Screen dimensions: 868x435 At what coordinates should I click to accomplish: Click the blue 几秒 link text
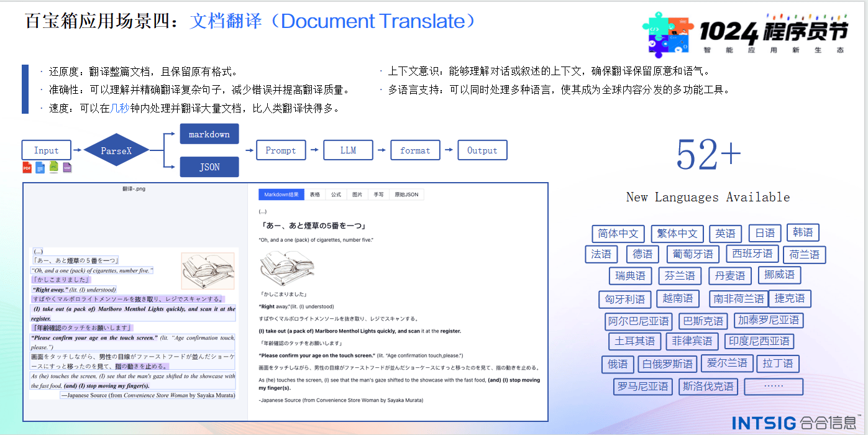120,108
